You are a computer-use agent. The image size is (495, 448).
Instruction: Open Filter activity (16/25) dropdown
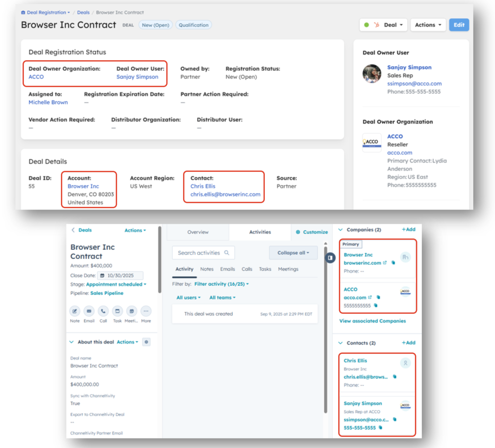[221, 284]
